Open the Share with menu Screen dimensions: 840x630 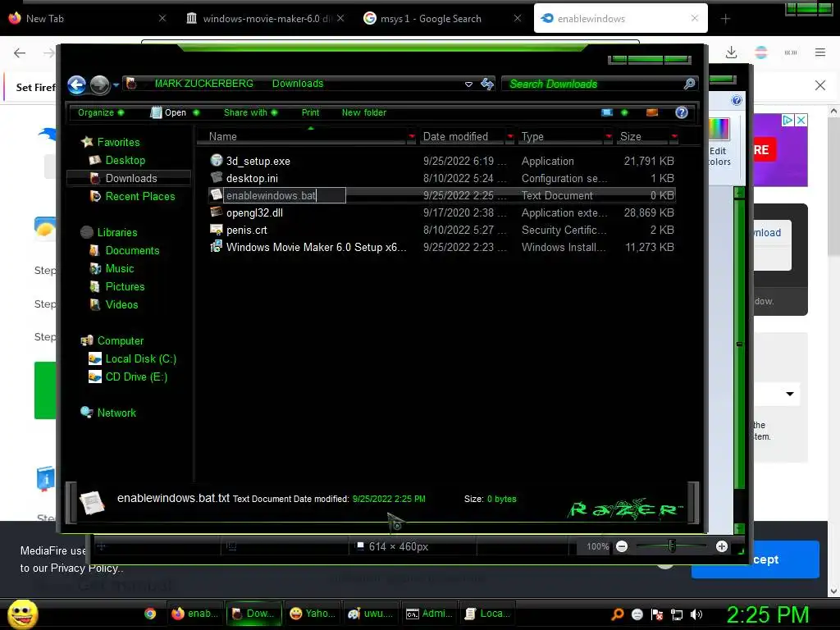coord(251,112)
